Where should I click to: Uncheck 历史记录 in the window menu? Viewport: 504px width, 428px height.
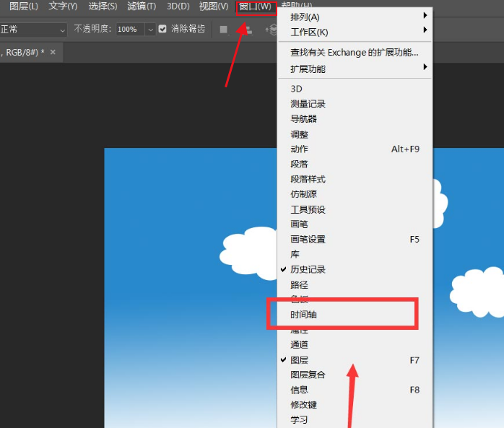click(308, 269)
